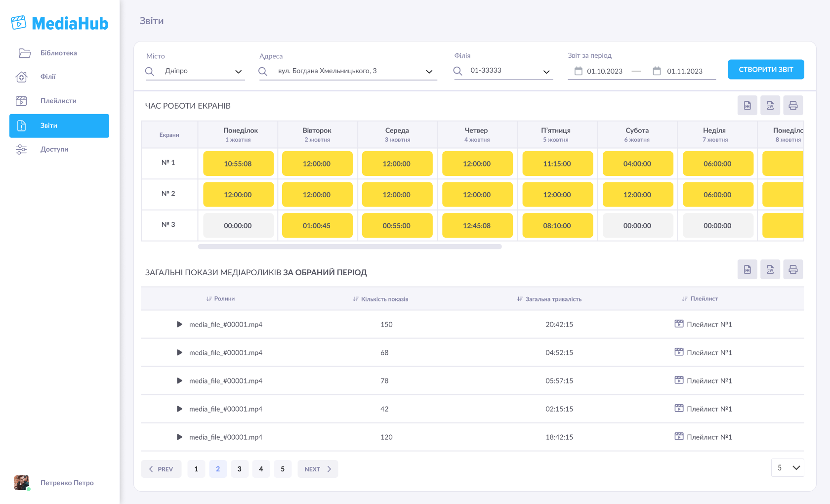Click the calendar icon before 01.11.2023
The width and height of the screenshot is (830, 504).
[657, 71]
